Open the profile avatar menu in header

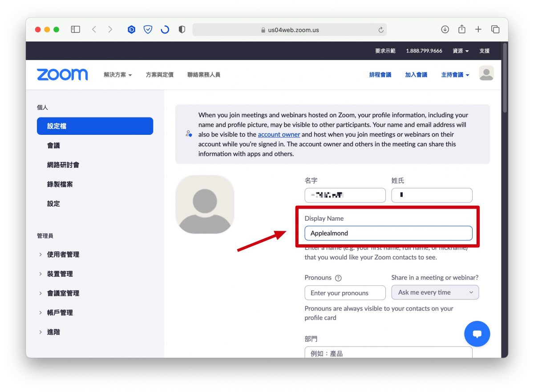tap(486, 73)
